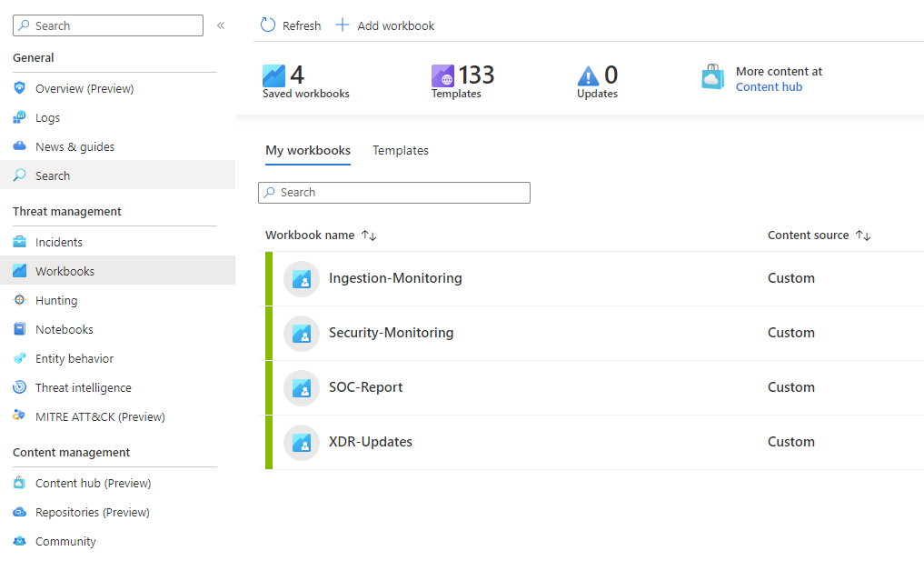Switch to the Templates tab

400,151
